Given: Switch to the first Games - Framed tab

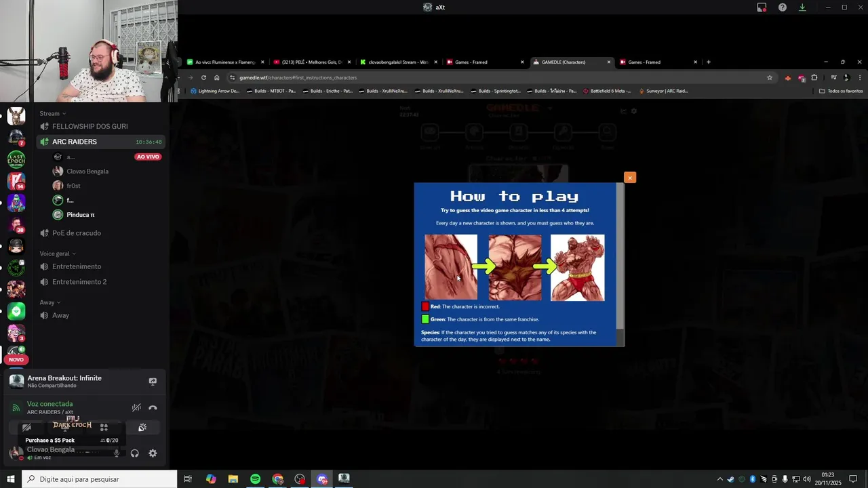Looking at the screenshot, I should [485, 62].
